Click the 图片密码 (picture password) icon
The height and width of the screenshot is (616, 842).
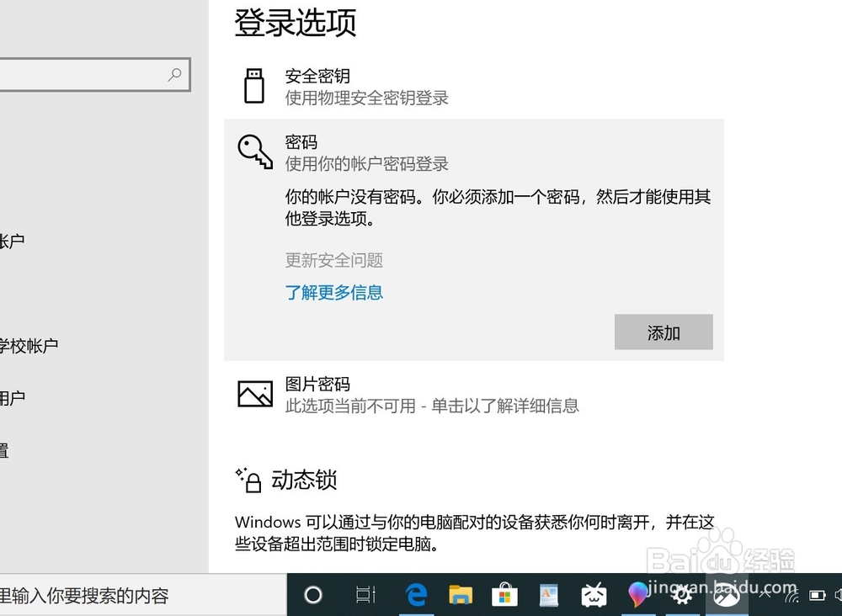pyautogui.click(x=254, y=394)
